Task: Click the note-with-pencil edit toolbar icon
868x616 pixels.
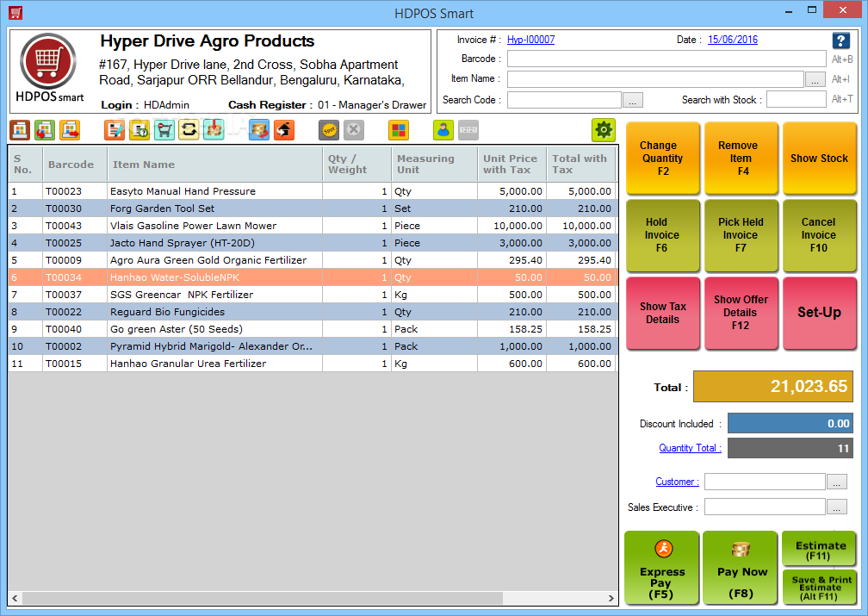Action: point(115,130)
